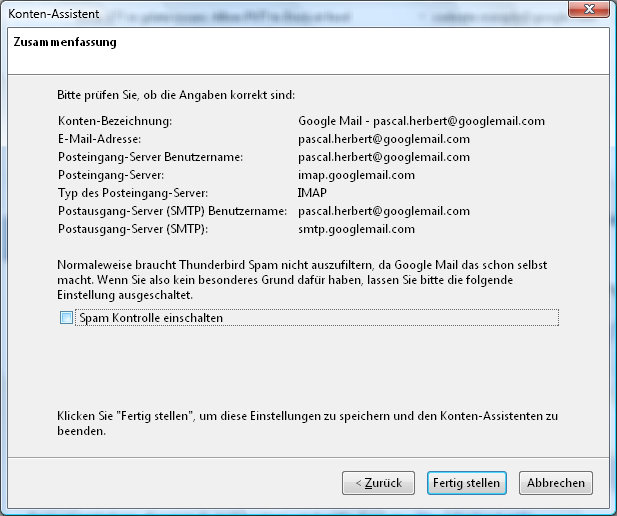This screenshot has height=516, width=617.
Task: Click Fertig stellen to save settings
Action: click(x=466, y=483)
